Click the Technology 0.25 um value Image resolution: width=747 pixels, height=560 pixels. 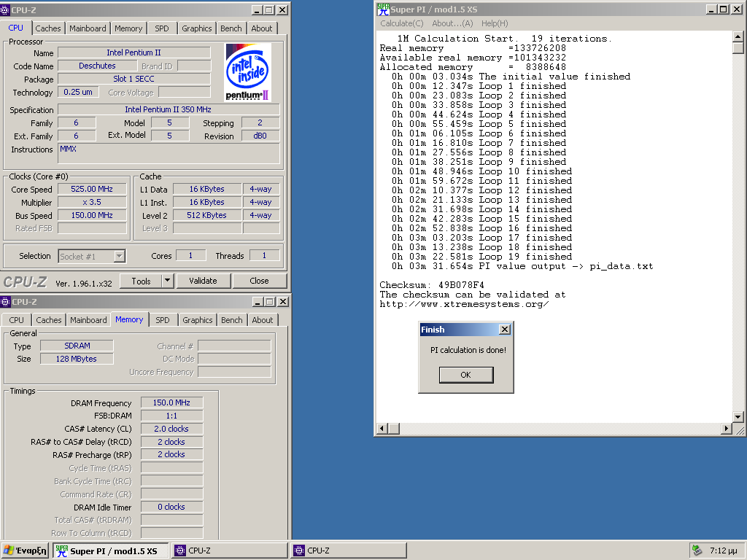click(78, 92)
